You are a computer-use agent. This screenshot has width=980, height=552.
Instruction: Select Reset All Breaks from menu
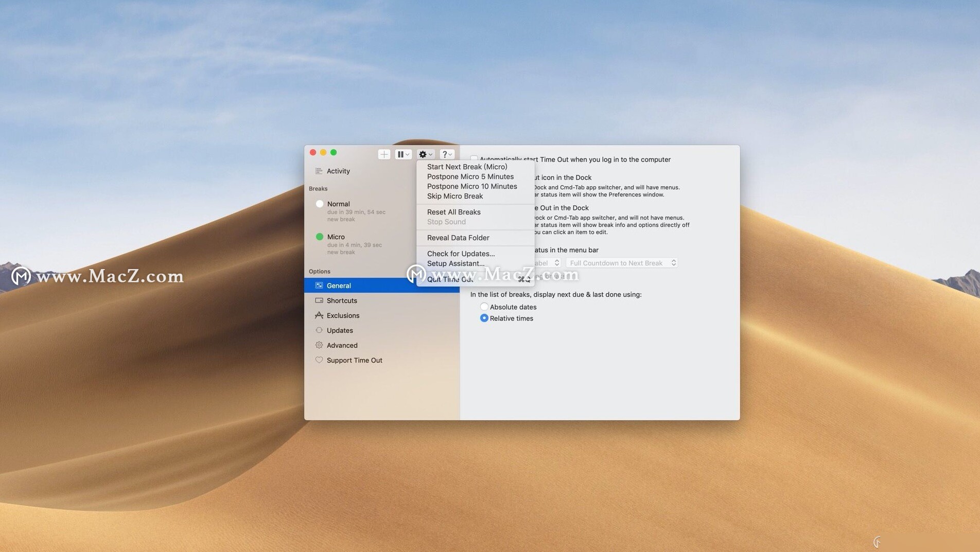click(x=453, y=212)
